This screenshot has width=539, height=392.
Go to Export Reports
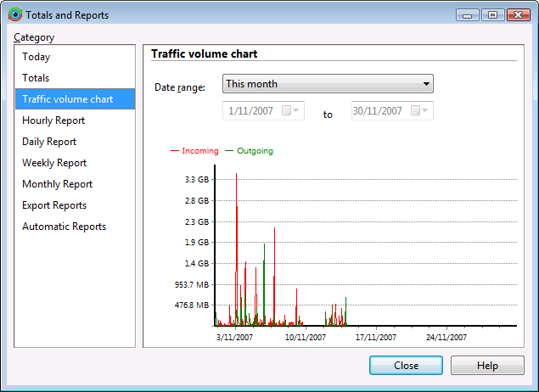tap(75, 205)
